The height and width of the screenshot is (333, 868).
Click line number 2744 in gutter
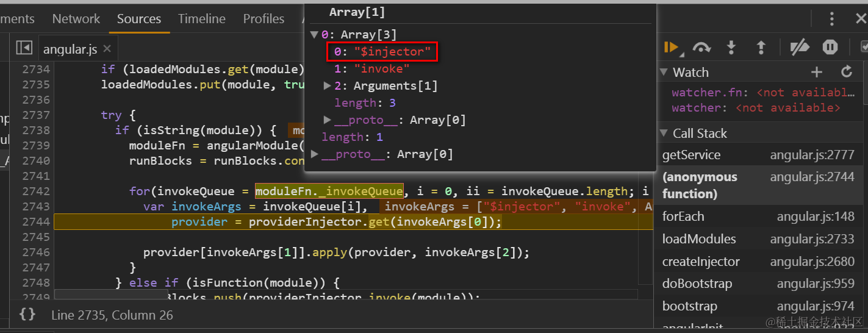click(36, 222)
